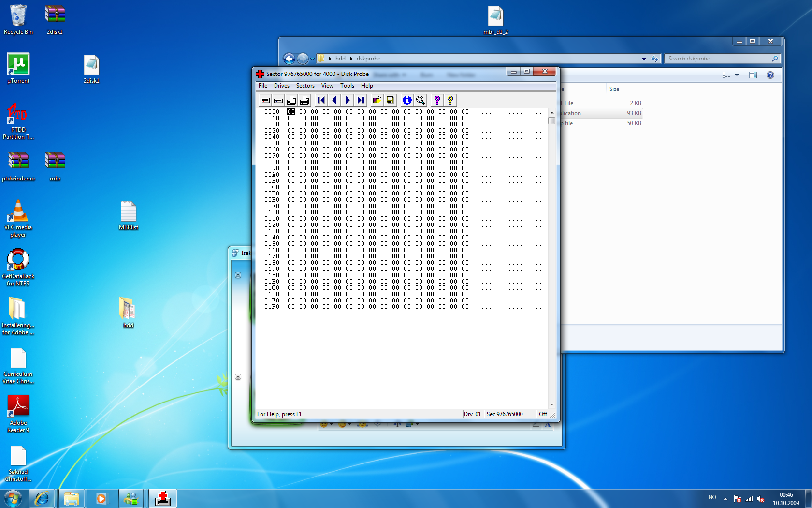Viewport: 812px width, 508px height.
Task: Click the Sec 976765000 status bar field
Action: pos(511,414)
